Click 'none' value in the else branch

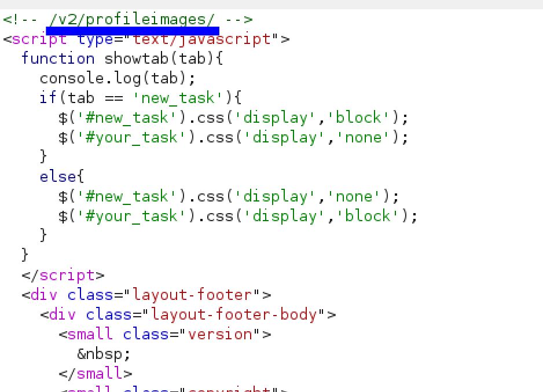(x=358, y=196)
